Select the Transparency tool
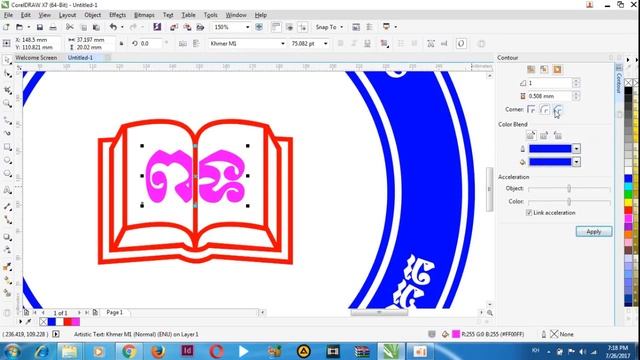Screen dimensions: 640x360 point(7,250)
